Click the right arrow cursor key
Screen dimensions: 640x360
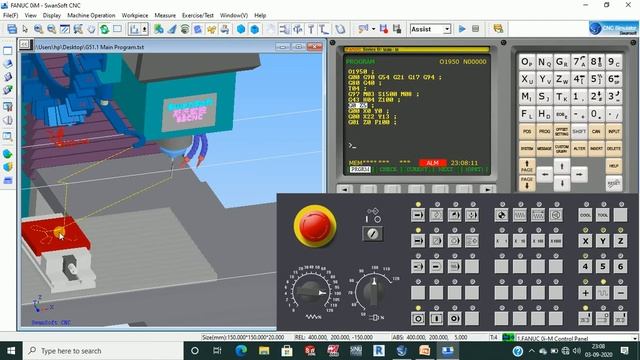(579, 174)
